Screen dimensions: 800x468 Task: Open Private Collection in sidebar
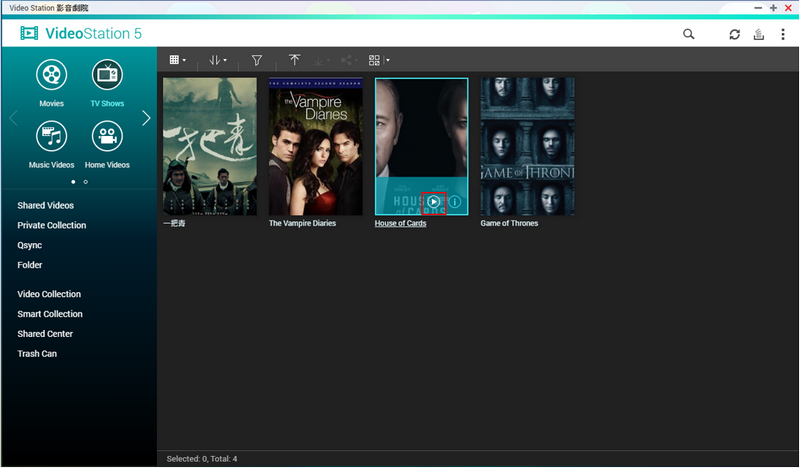(x=52, y=225)
